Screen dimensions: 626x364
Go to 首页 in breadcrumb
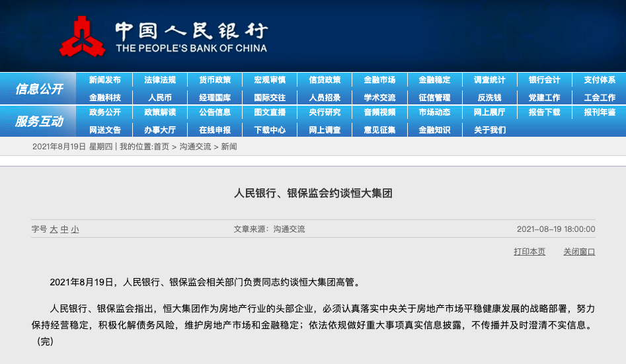(x=161, y=147)
